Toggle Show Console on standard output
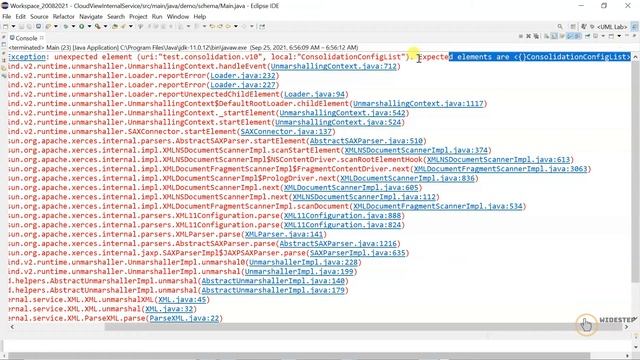Viewport: 640px width, 360px height. click(570, 36)
